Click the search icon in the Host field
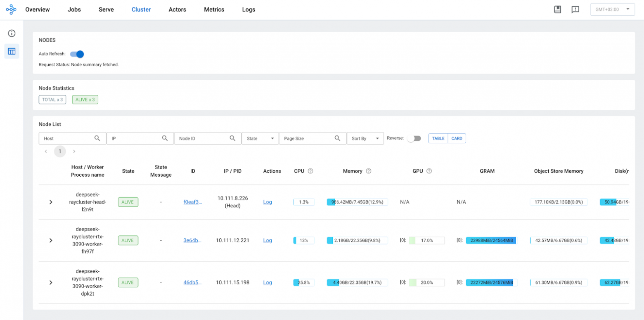Viewport: 644px width, 320px height. (x=97, y=138)
